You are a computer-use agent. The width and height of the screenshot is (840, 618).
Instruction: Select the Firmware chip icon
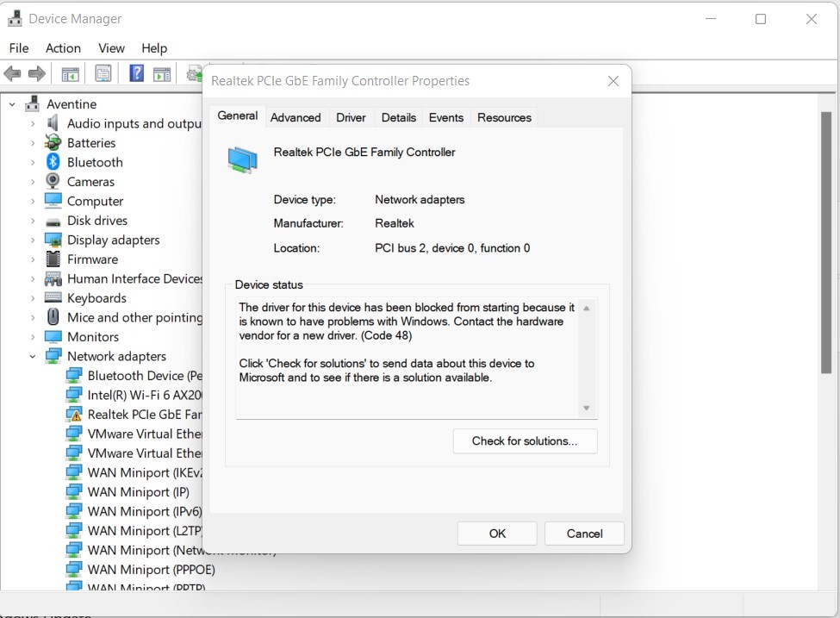coord(53,259)
